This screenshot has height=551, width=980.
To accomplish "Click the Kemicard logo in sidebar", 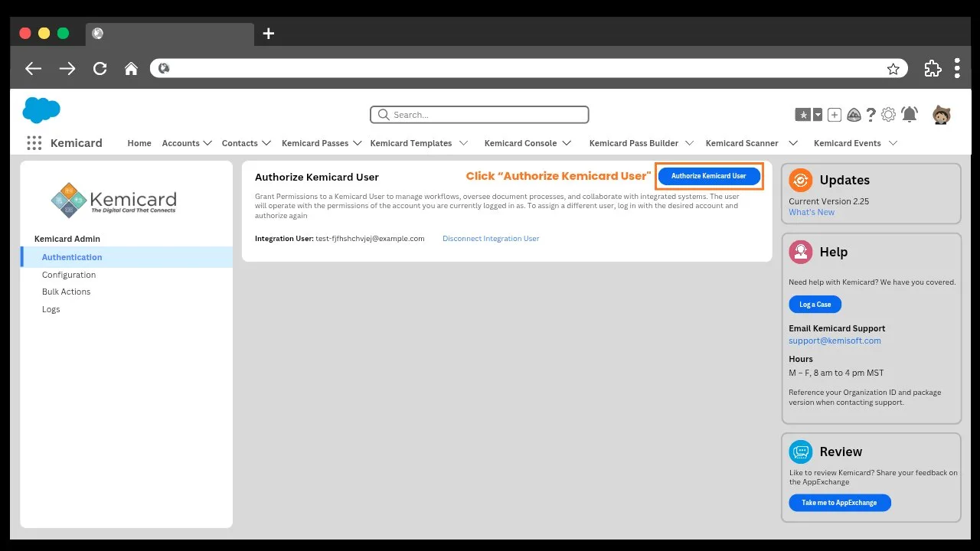I will point(113,200).
